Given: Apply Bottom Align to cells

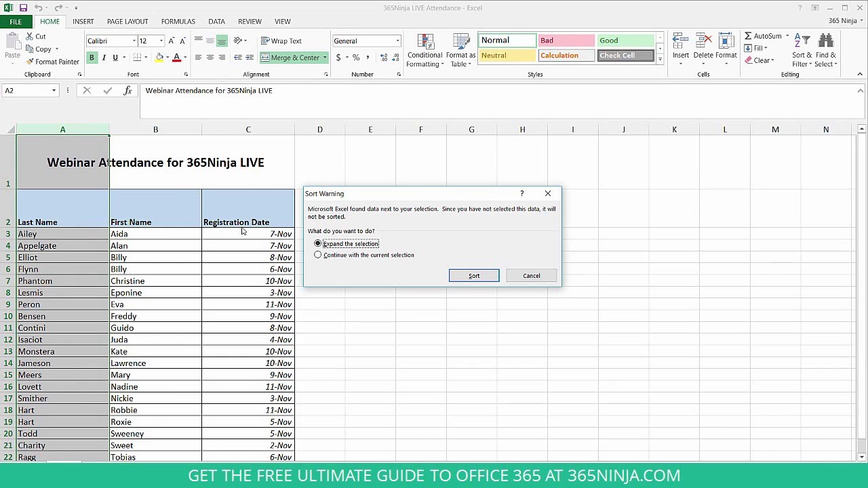Looking at the screenshot, I should click(x=222, y=41).
